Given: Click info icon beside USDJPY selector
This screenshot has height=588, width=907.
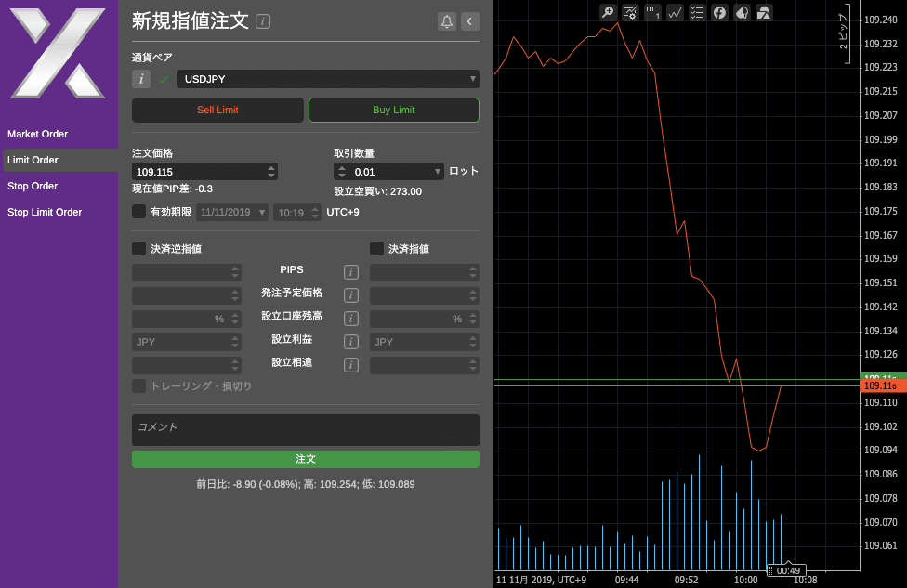Looking at the screenshot, I should tap(141, 79).
